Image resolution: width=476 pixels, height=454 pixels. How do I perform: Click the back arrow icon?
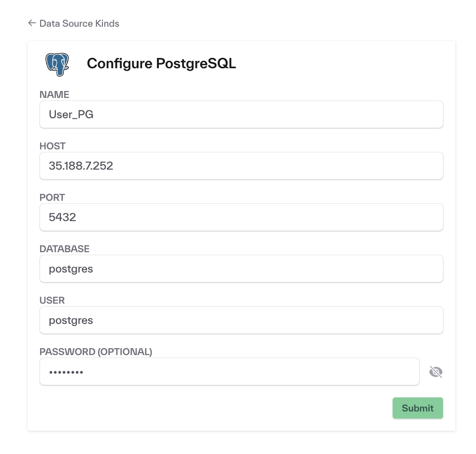[x=32, y=23]
